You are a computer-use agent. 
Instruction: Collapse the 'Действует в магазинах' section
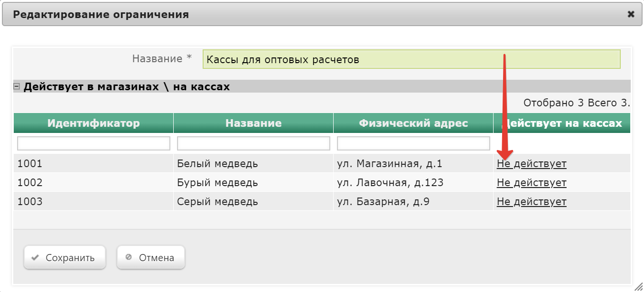(17, 86)
